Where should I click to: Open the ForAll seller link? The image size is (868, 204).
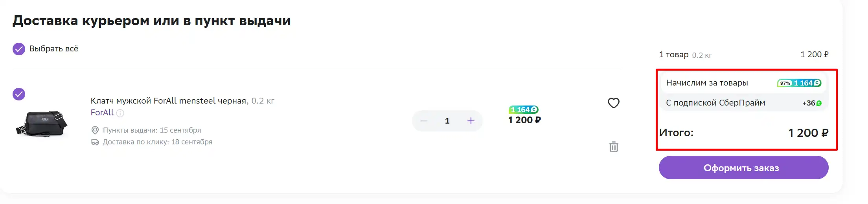[102, 113]
